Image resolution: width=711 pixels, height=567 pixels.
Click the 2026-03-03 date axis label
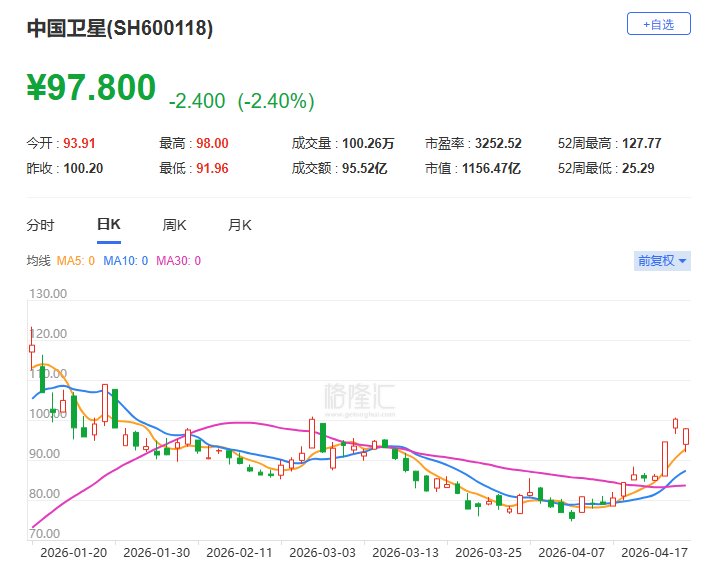[322, 553]
